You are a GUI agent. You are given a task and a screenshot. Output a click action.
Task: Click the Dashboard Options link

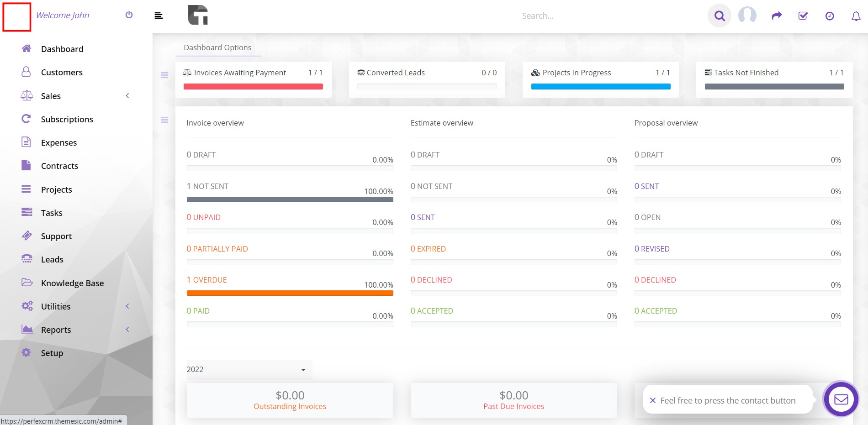[217, 47]
